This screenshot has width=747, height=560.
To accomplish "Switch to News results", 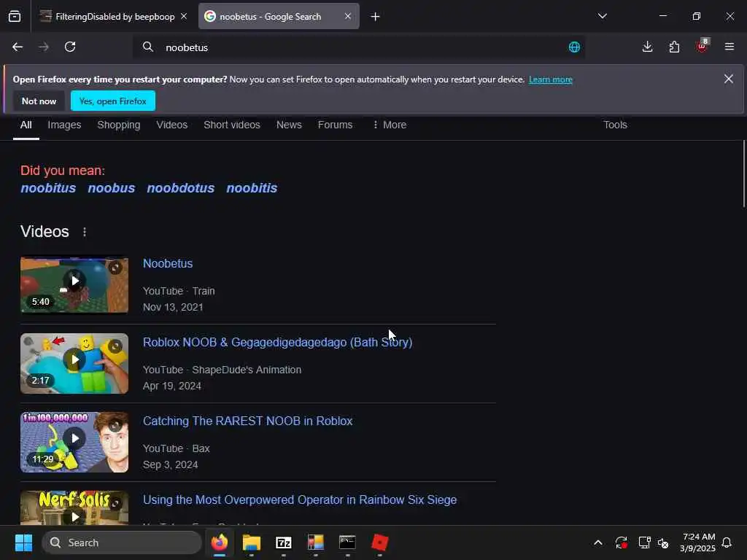I will (x=289, y=125).
